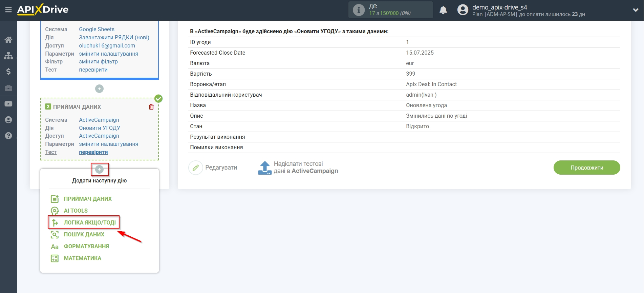Viewport: 644px width, 293px height.
Task: Delete the data receiver block with trash icon
Action: pyautogui.click(x=151, y=107)
